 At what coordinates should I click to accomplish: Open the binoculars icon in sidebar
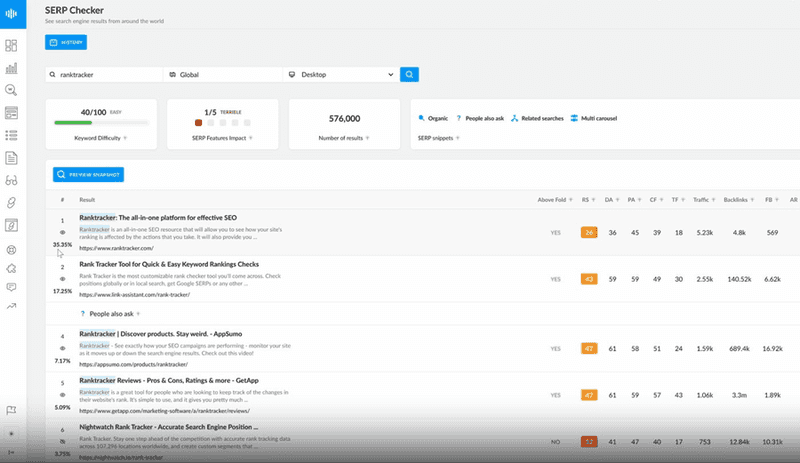(11, 180)
